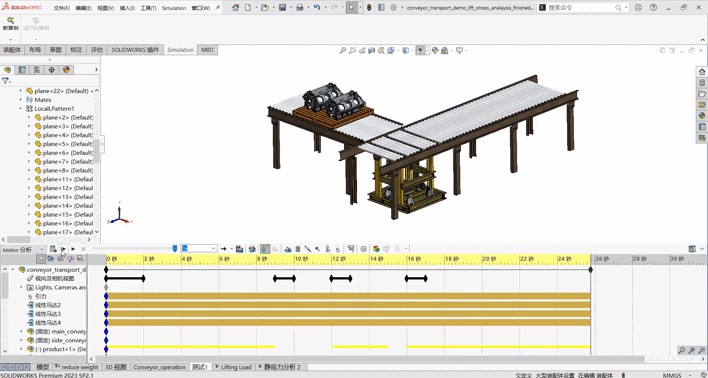Activate the Select cursor tool in top toolbar
The height and width of the screenshot is (378, 708).
pos(352,8)
